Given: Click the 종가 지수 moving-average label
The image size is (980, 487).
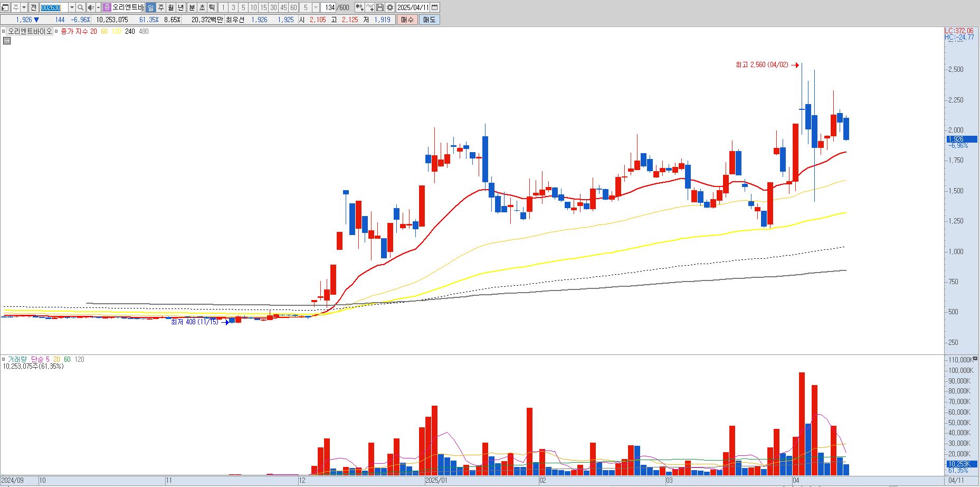Looking at the screenshot, I should coord(74,31).
